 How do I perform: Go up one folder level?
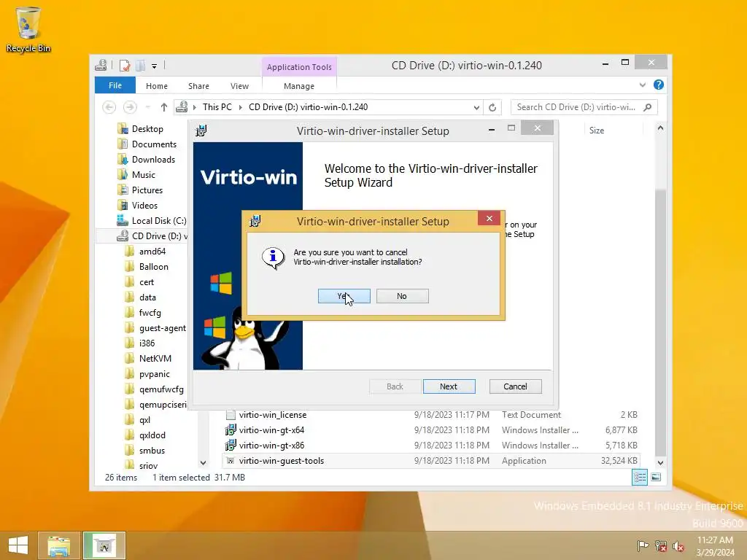[x=164, y=107]
